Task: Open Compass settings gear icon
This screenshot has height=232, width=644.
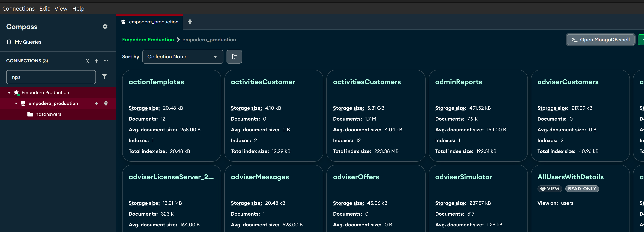Action: (x=105, y=26)
